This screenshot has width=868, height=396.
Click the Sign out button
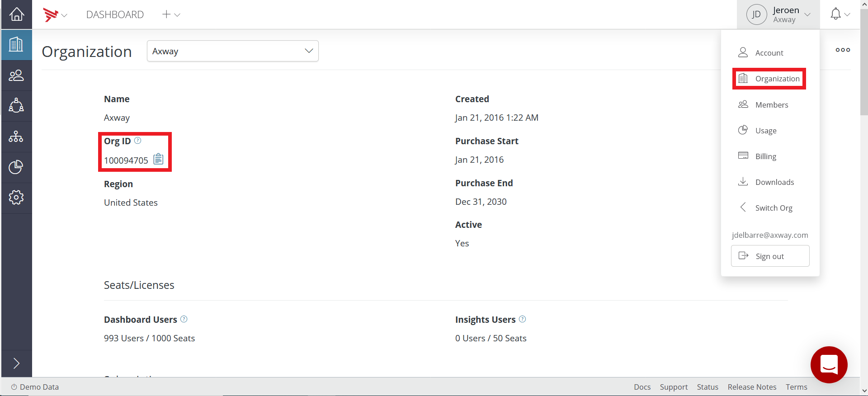[770, 256]
